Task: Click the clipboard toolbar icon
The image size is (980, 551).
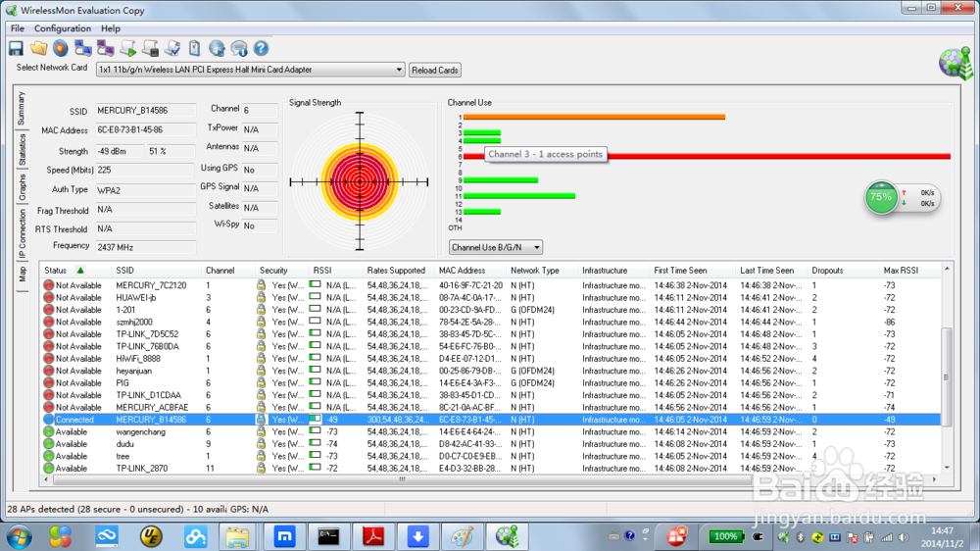Action: [194, 48]
